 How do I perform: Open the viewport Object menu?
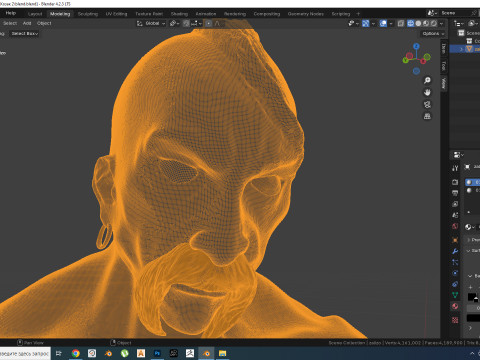pos(44,23)
